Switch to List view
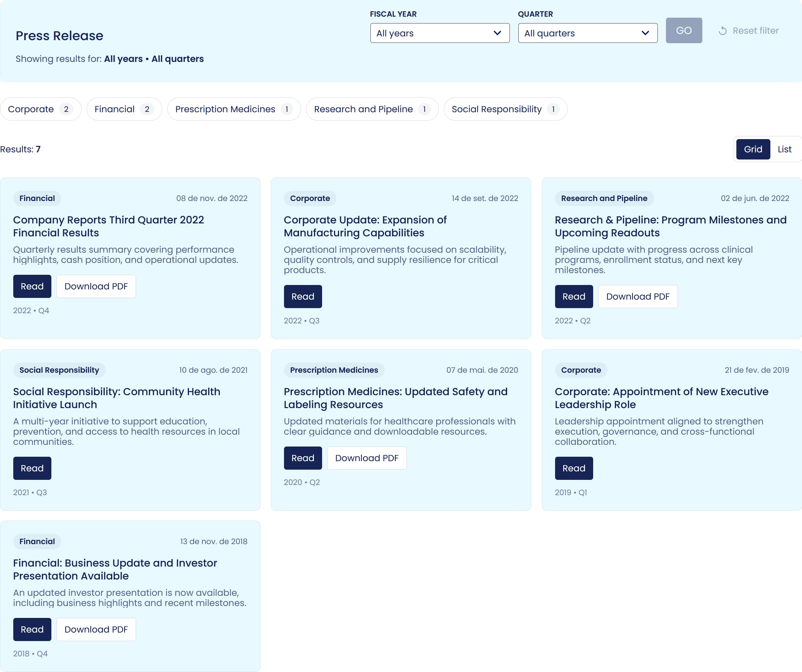802x672 pixels. pos(784,149)
